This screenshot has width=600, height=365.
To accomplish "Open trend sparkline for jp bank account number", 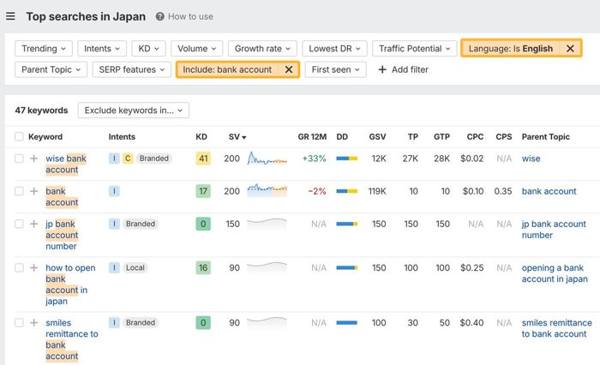I will click(267, 223).
